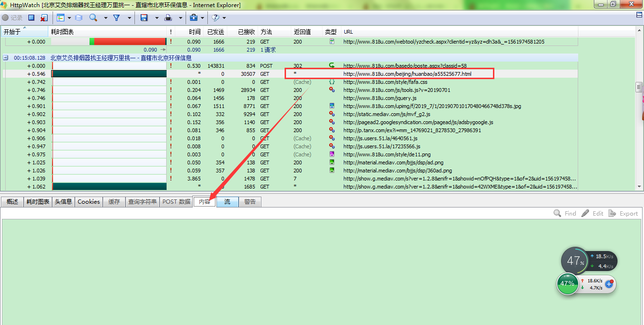Select the 流 tab

(x=227, y=202)
